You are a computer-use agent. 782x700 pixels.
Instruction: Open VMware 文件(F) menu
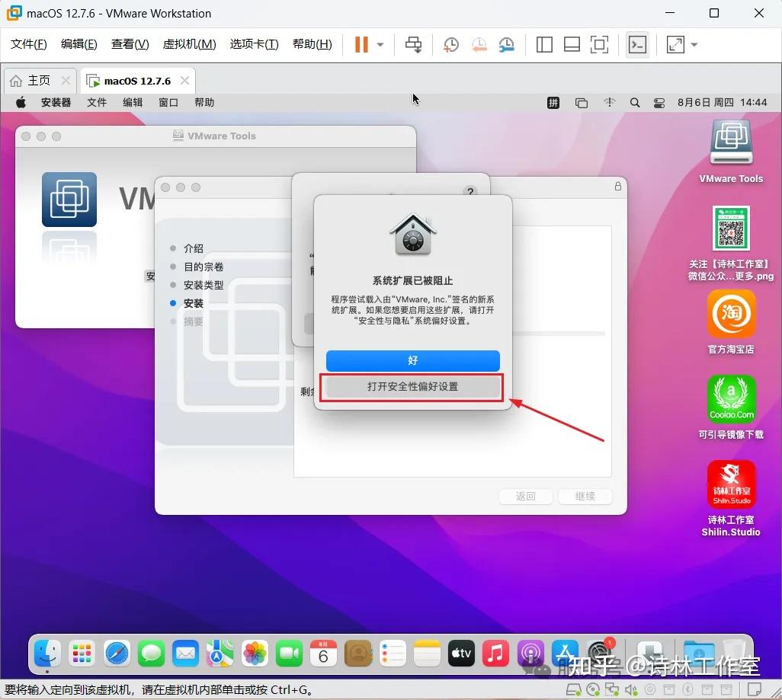pos(28,44)
